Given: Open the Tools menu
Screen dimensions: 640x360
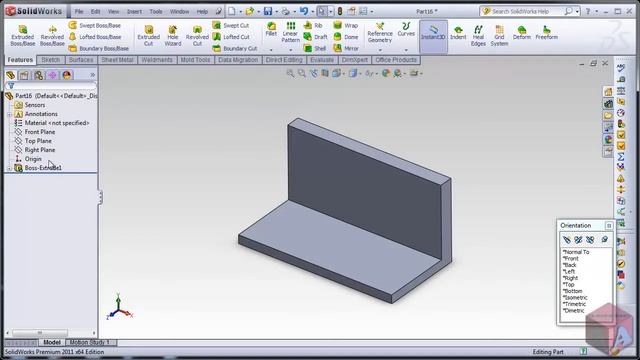Looking at the screenshot, I should click(x=156, y=11).
